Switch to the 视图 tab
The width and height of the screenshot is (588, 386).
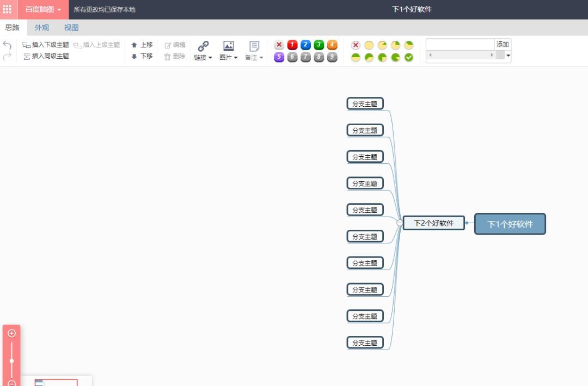pos(71,28)
